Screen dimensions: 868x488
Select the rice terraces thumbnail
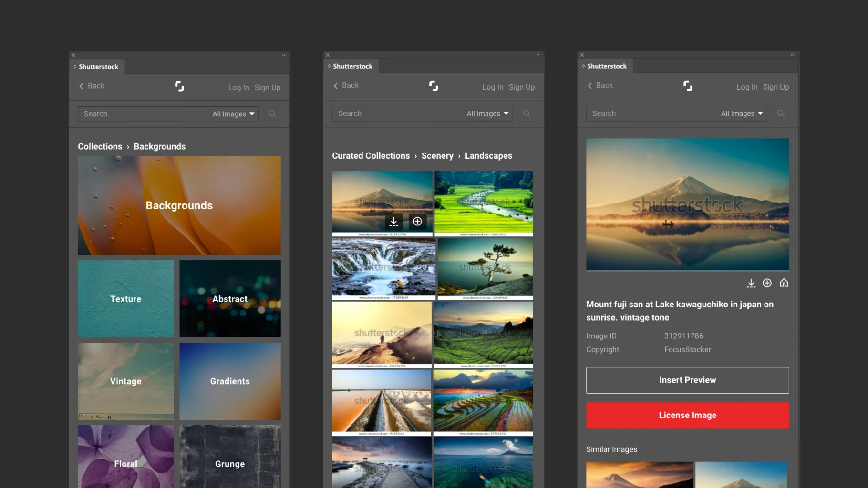pyautogui.click(x=483, y=403)
